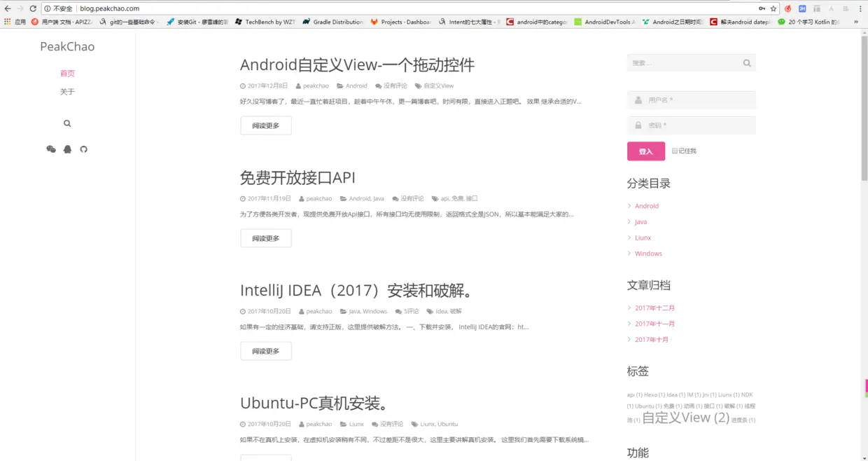Image resolution: width=868 pixels, height=461 pixels.
Task: Visit PeakChao's GitHub via the GitHub icon
Action: [x=83, y=149]
